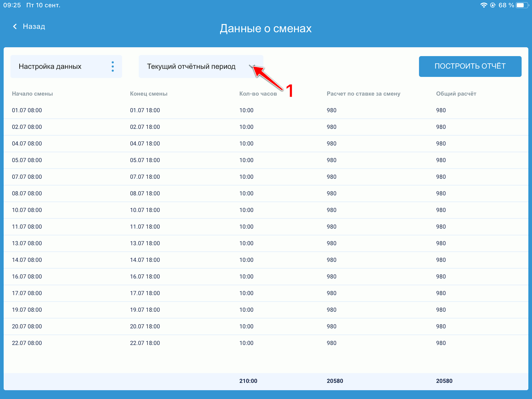Select the shift end 17.07 18:00
Viewport: 532px width, 399px height.
(145, 293)
